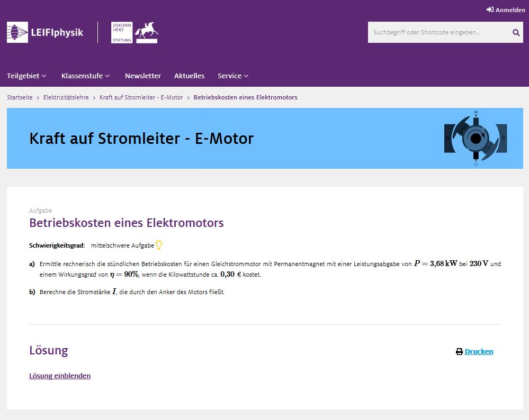Click the Anmelden login icon
The width and height of the screenshot is (529, 420).
pos(490,10)
